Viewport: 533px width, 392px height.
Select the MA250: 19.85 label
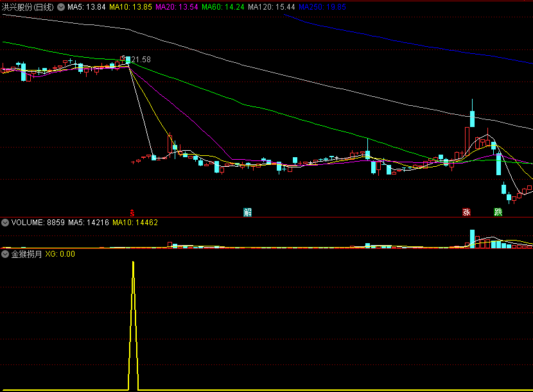[x=322, y=7]
